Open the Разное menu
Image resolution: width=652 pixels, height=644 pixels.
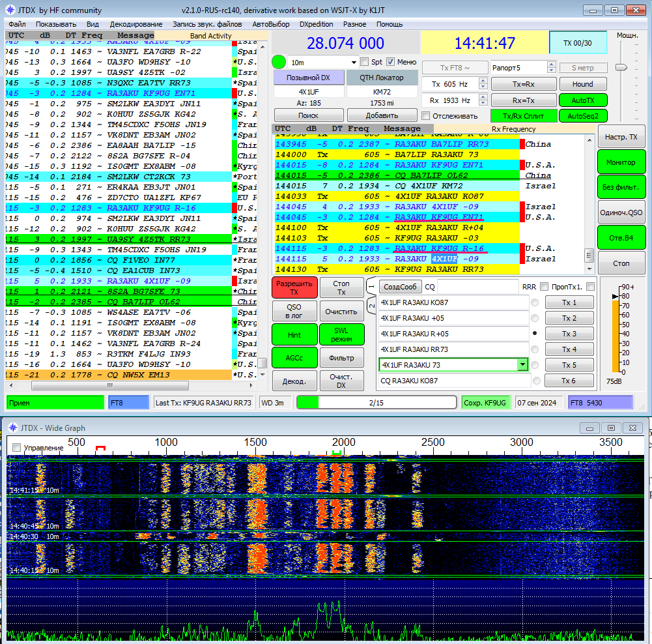(x=355, y=24)
